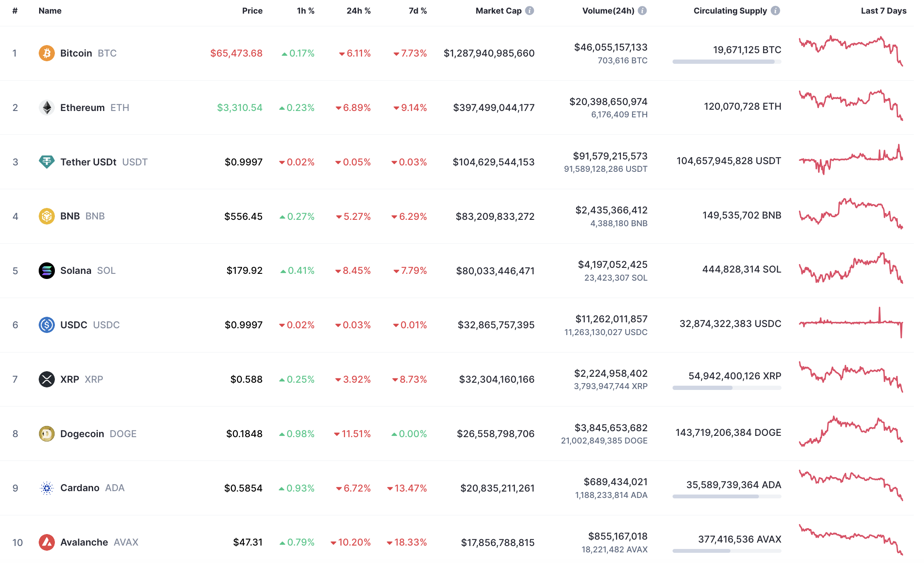The height and width of the screenshot is (563, 924).
Task: Click the Ethereum diamond icon
Action: point(46,108)
